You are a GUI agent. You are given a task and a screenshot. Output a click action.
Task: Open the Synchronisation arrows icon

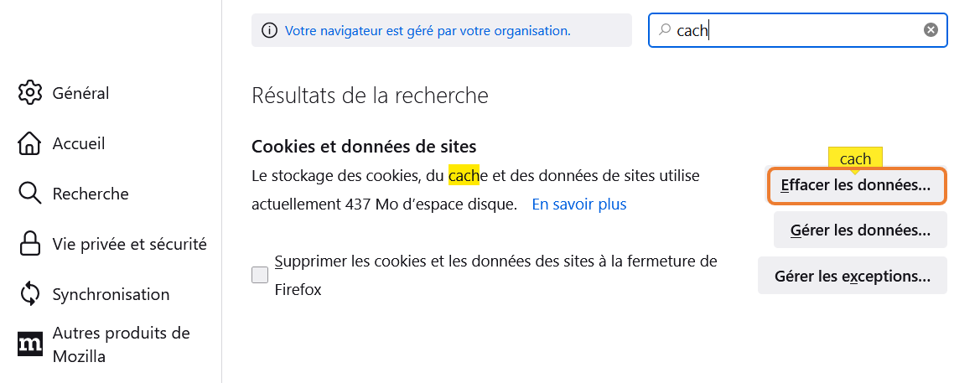[x=30, y=294]
